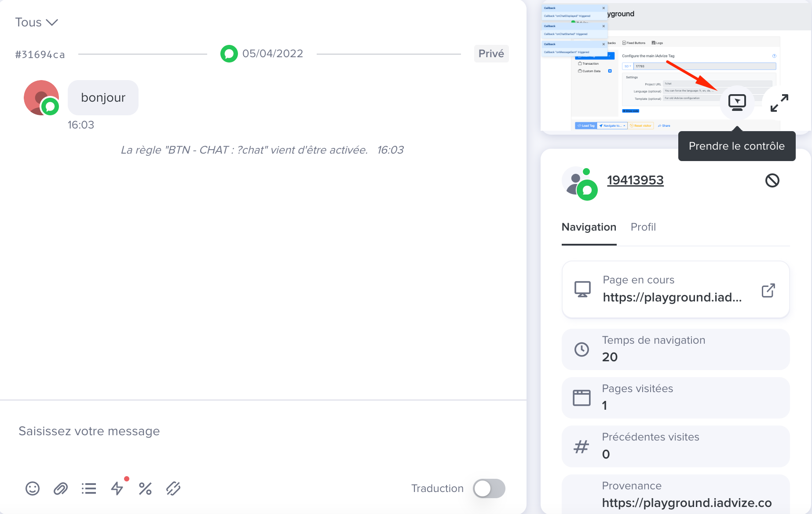This screenshot has width=812, height=514.
Task: Block visitor with the ban icon
Action: 772,180
